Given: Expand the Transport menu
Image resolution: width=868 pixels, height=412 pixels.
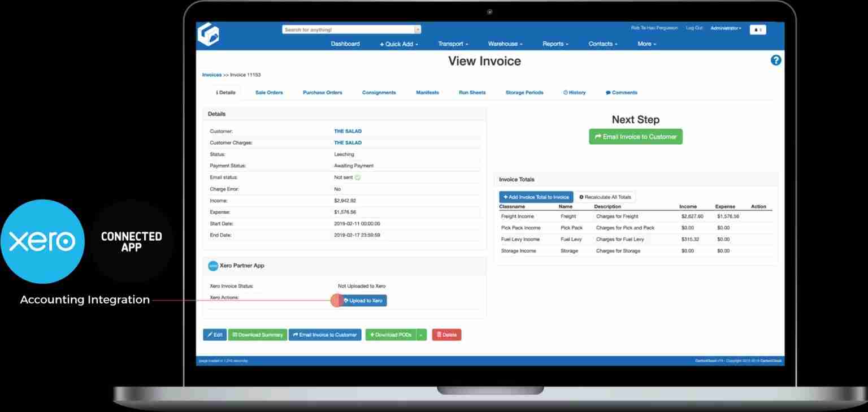Looking at the screenshot, I should pyautogui.click(x=453, y=44).
